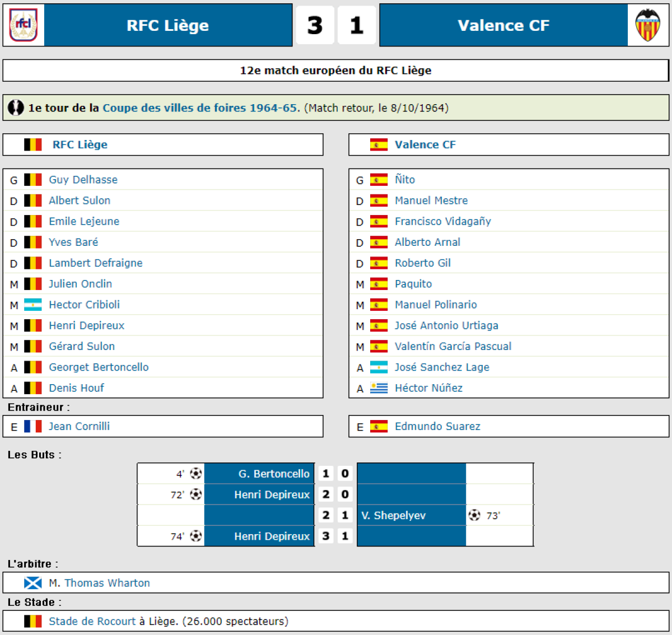Click the Belgian flag beside Stade de Rocourt
This screenshot has width=672, height=635.
pos(33,621)
